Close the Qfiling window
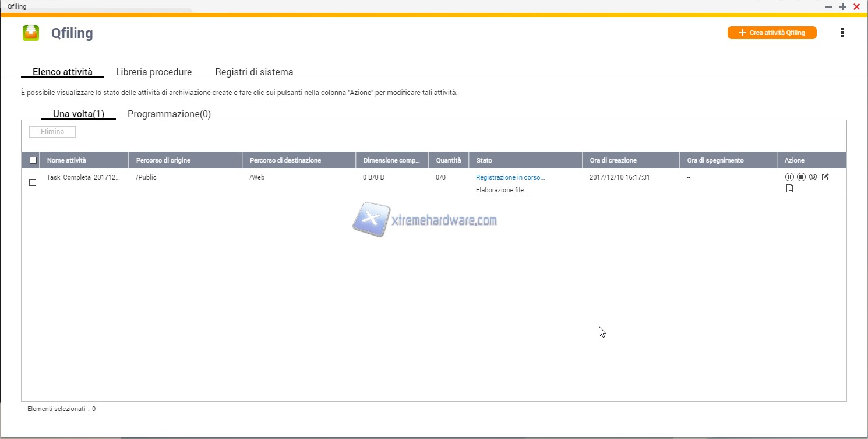This screenshot has height=439, width=868. pos(857,6)
